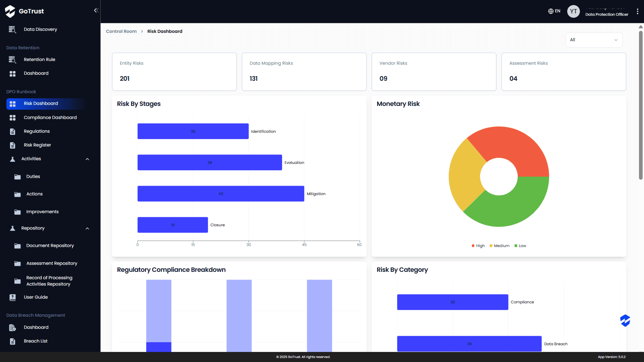
Task: Toggle the High legend item
Action: pos(478,246)
